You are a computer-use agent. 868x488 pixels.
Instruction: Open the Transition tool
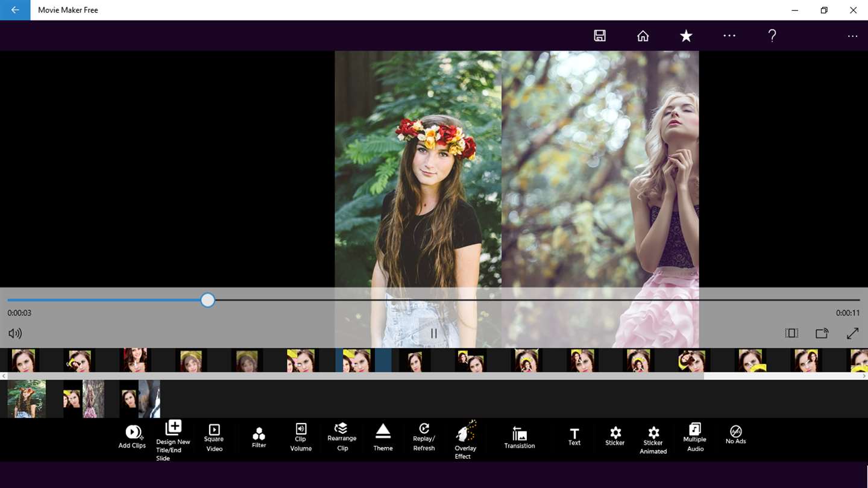pyautogui.click(x=519, y=433)
